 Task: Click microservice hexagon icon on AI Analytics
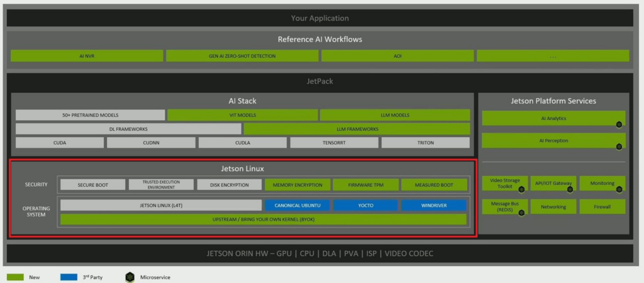619,125
